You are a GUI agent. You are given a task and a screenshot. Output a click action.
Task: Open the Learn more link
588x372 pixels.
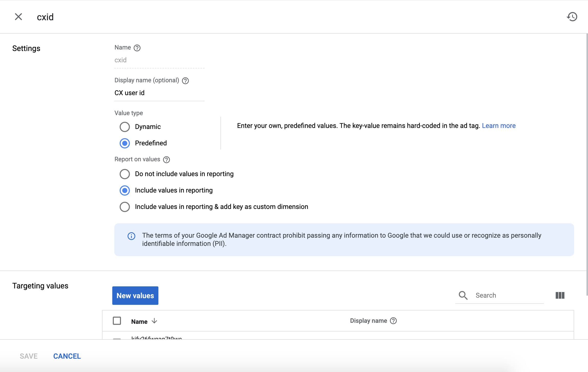click(x=499, y=126)
